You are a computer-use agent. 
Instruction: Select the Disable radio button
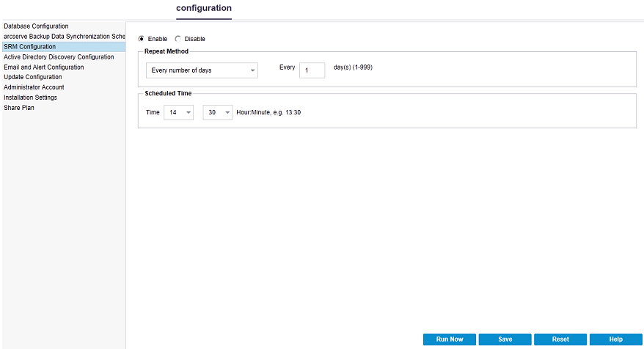click(178, 39)
